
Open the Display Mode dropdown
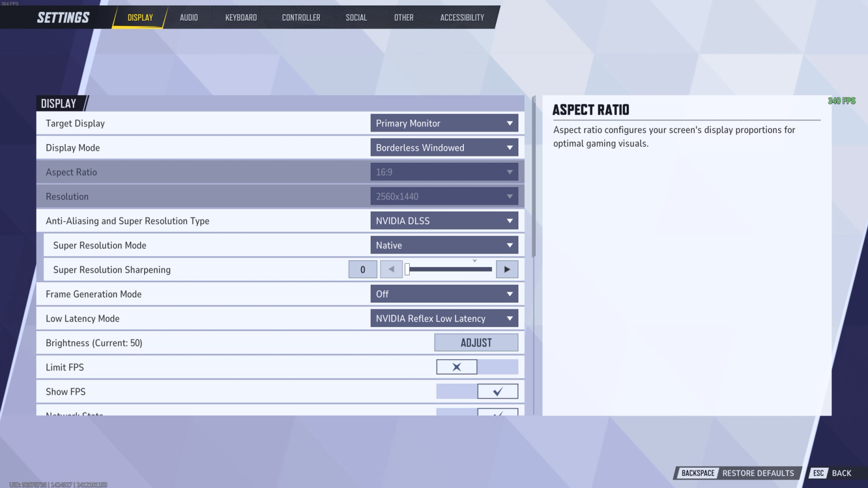pyautogui.click(x=444, y=147)
